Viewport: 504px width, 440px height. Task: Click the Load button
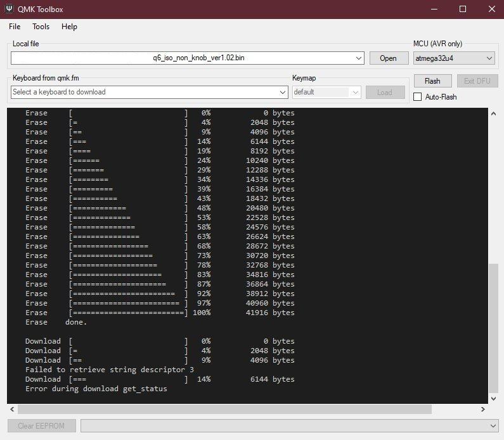385,92
